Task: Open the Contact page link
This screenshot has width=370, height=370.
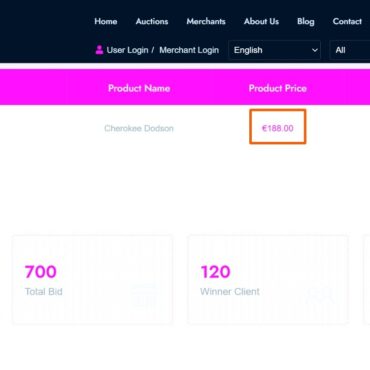Action: coord(347,21)
